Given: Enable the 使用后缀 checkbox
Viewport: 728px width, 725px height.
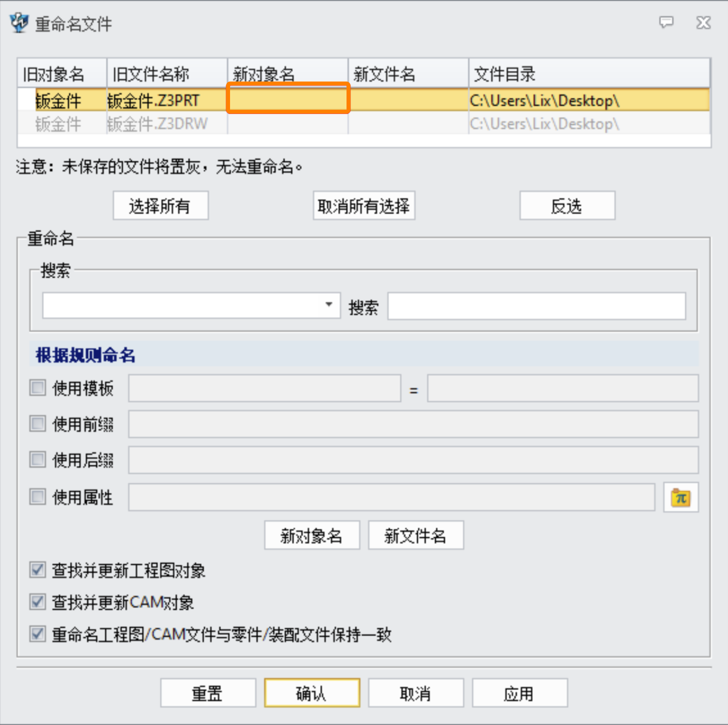Looking at the screenshot, I should point(37,460).
